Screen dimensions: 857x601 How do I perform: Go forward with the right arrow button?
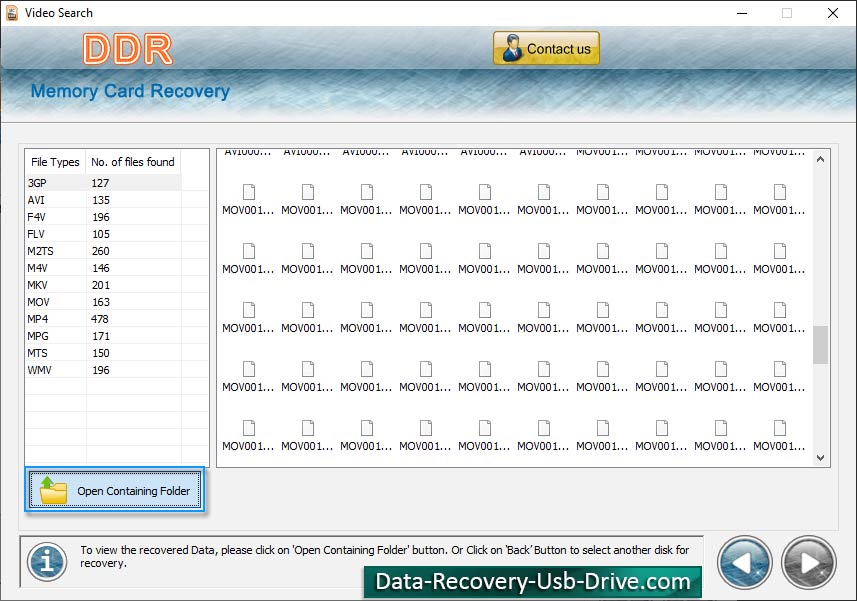click(809, 563)
